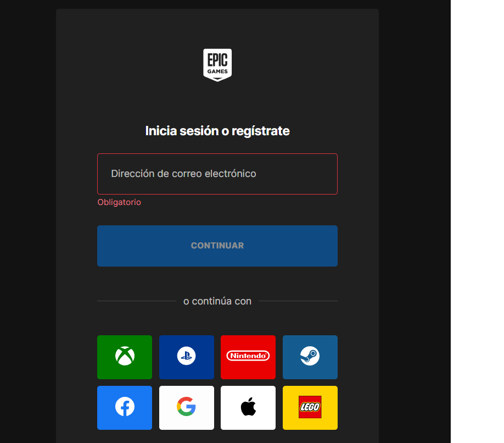Click the Inicia sesión o regístrate heading

pos(217,131)
